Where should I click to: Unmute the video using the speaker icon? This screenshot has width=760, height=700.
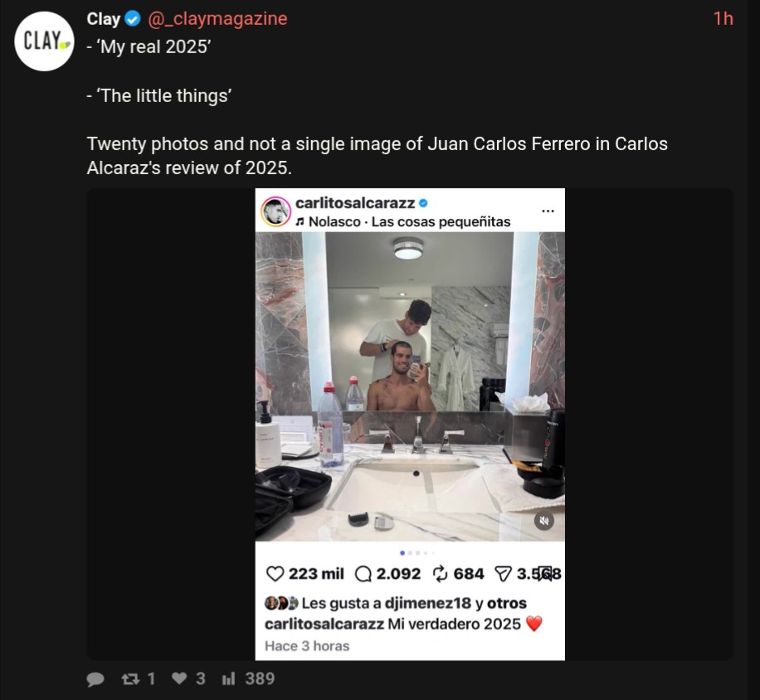(x=543, y=521)
